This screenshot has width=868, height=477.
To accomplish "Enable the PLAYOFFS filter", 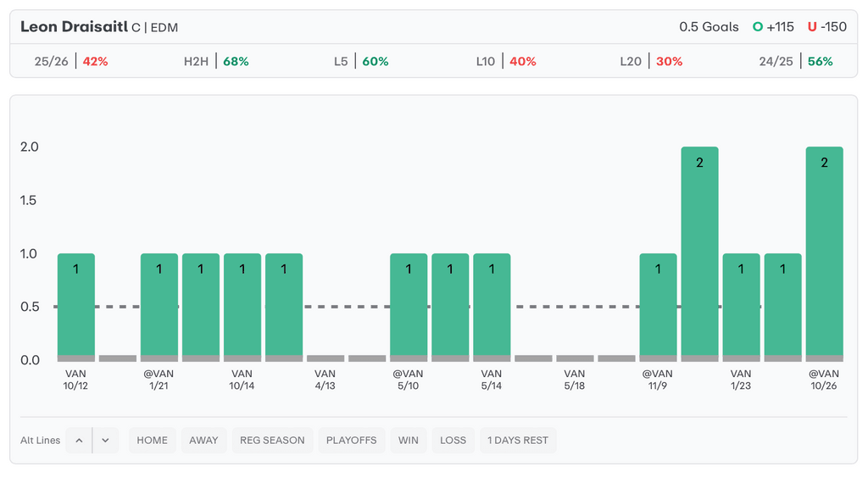I will (351, 441).
